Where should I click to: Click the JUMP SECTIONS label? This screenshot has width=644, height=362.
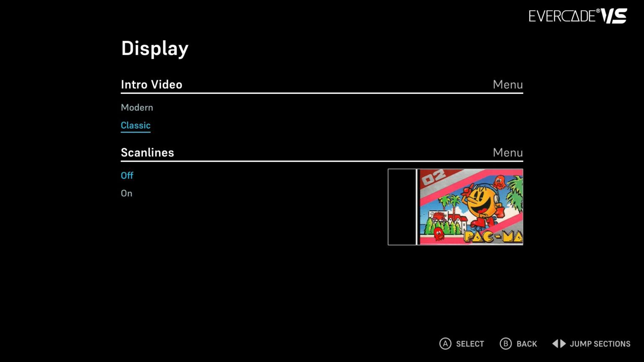[x=600, y=344]
